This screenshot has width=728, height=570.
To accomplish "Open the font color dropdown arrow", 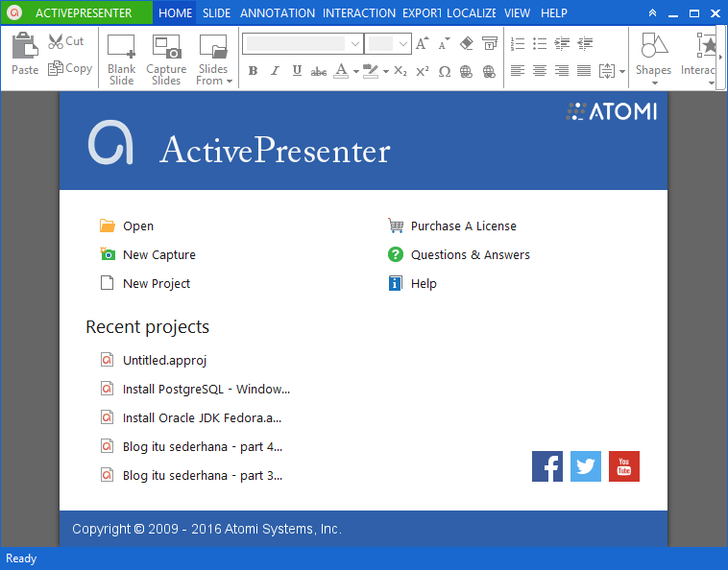I will (356, 71).
